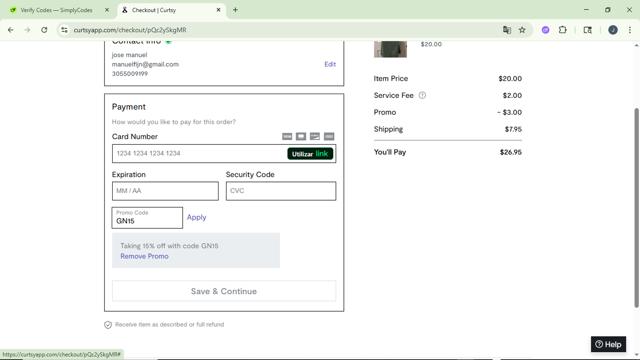This screenshot has height=360, width=640.
Task: Go back using browser back arrow
Action: 11,30
